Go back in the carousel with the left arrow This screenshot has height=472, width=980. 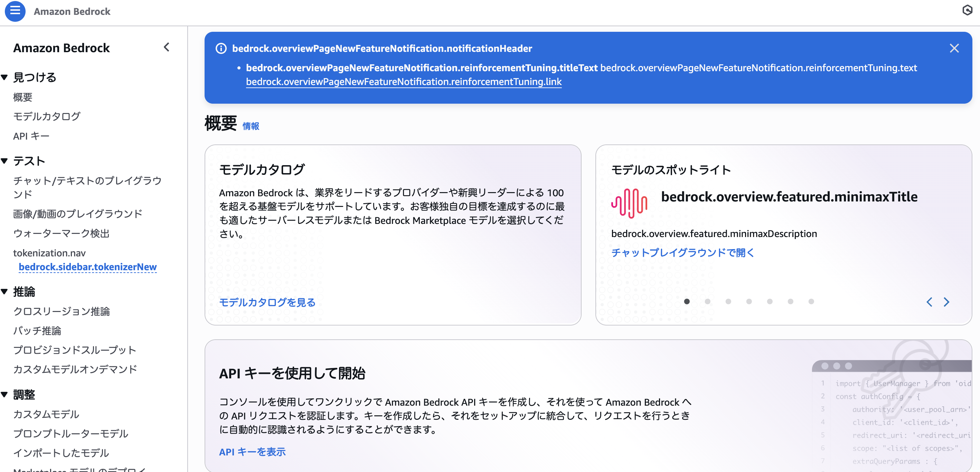pos(930,302)
